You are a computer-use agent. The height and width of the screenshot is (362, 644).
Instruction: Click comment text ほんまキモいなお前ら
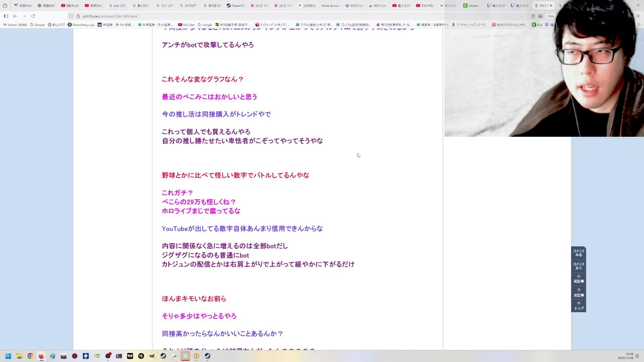[194, 299]
